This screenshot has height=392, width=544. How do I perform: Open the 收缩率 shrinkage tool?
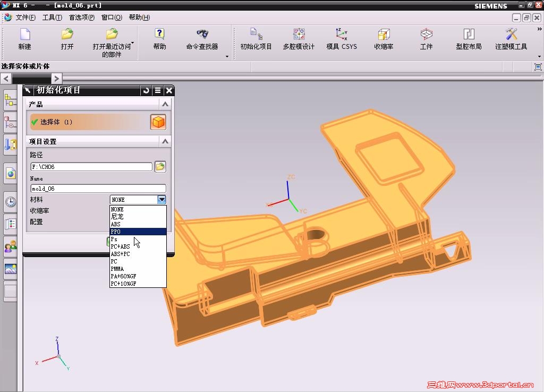click(x=384, y=34)
